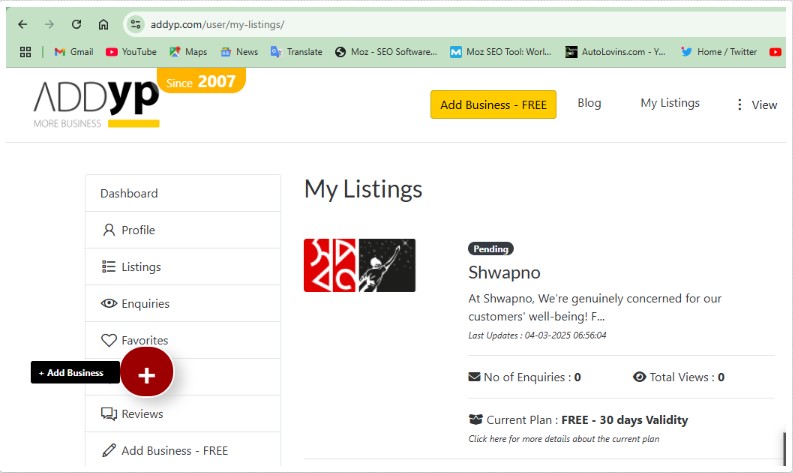The width and height of the screenshot is (793, 473).
Task: View site information icon in address bar
Action: 135,24
